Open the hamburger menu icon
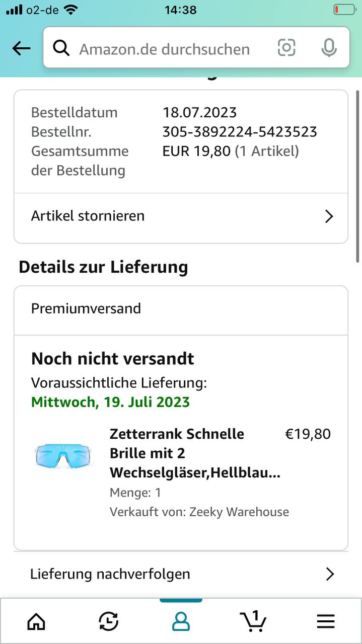 (x=326, y=622)
